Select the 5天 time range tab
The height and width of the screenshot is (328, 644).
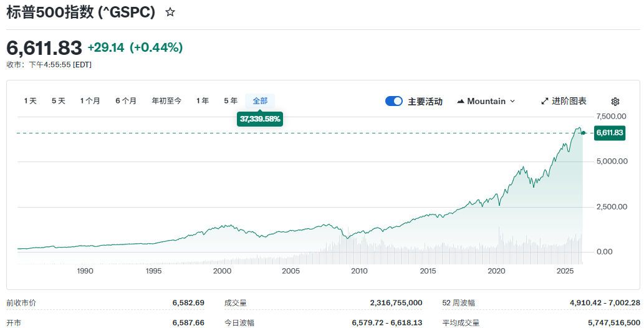[x=59, y=100]
